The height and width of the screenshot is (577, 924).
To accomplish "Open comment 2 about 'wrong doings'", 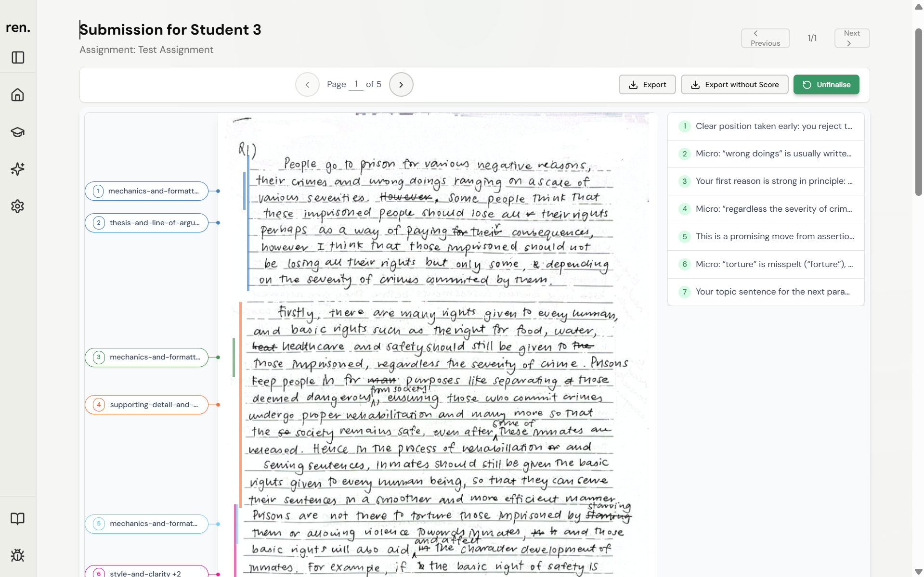I will 766,154.
